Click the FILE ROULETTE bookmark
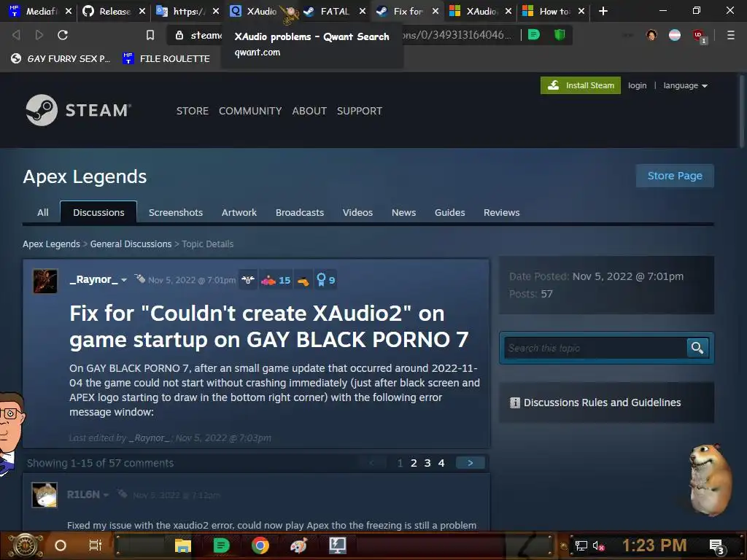This screenshot has height=560, width=747. click(166, 58)
